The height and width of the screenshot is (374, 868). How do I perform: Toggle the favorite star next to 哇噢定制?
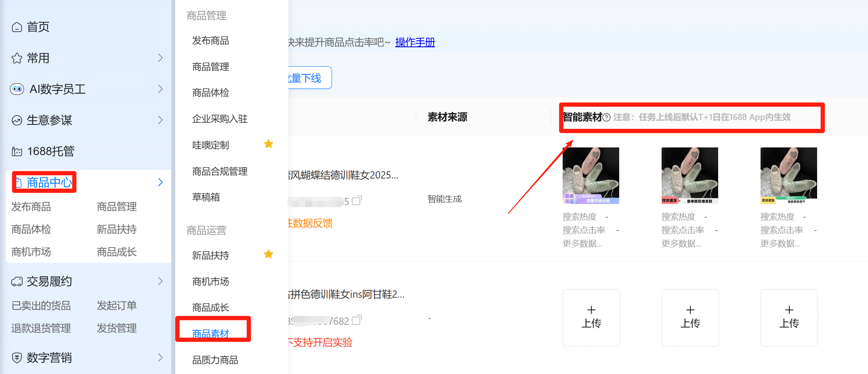269,144
